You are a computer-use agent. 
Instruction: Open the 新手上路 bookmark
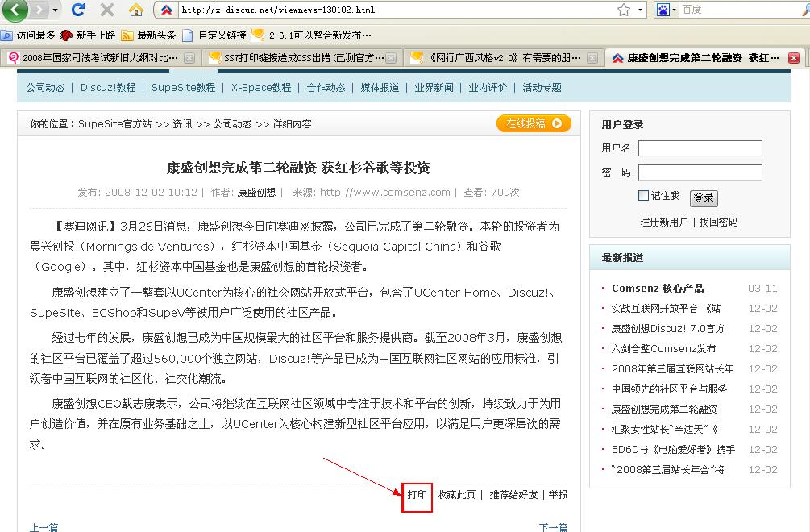[88, 35]
